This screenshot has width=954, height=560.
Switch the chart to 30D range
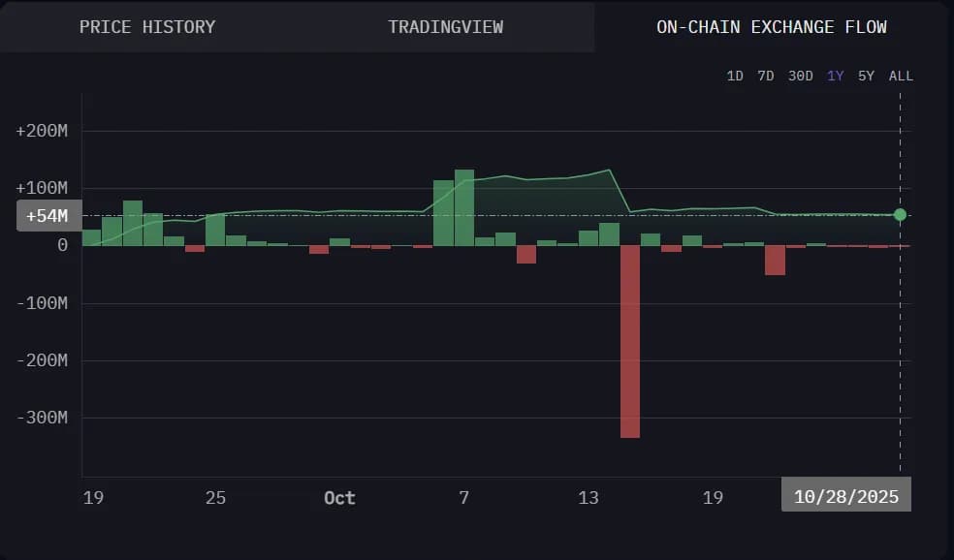(x=800, y=76)
